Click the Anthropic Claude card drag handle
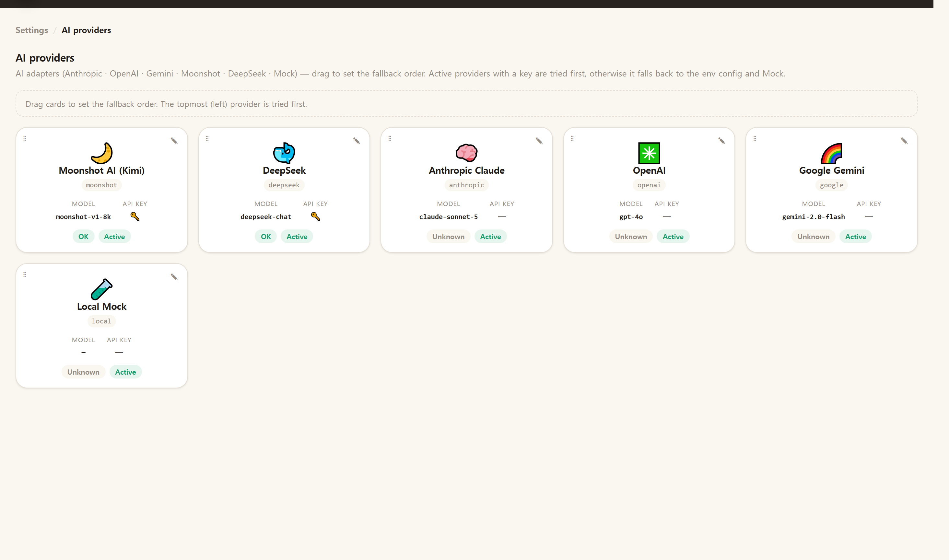This screenshot has width=949, height=560. pyautogui.click(x=390, y=138)
